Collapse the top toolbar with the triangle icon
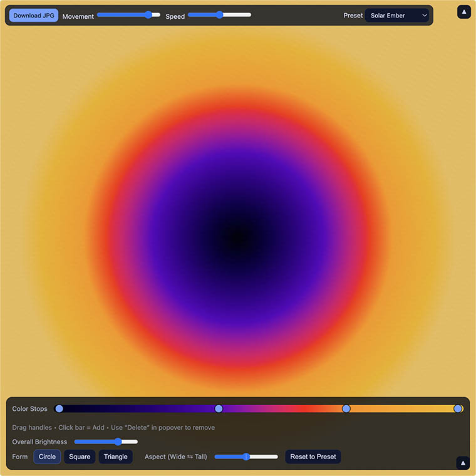 click(x=463, y=12)
